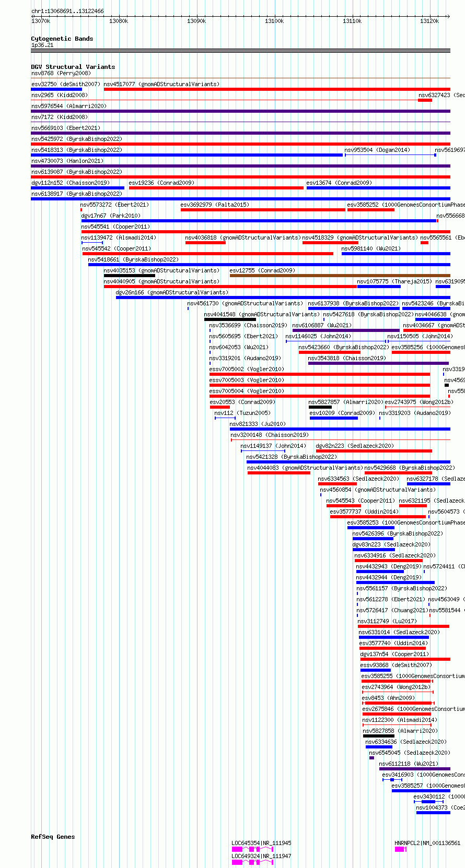Viewport: 465px width, 868px height.
Task: Select variant nsv821333 (Ju2010)
Action: (258, 424)
